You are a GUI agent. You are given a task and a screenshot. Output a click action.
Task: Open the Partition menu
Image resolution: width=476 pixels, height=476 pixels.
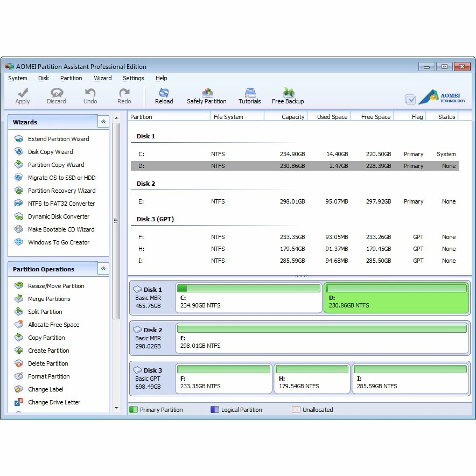(71, 78)
